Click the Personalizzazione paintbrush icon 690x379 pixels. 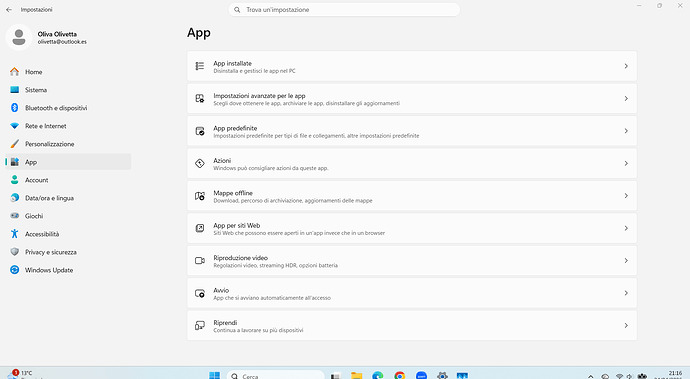tap(15, 144)
